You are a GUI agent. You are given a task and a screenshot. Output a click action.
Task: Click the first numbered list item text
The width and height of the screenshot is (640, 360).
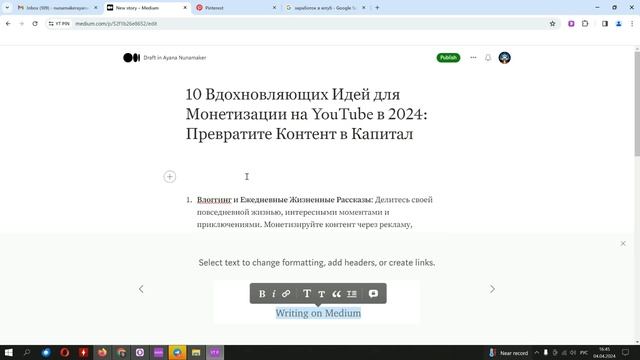tap(314, 212)
